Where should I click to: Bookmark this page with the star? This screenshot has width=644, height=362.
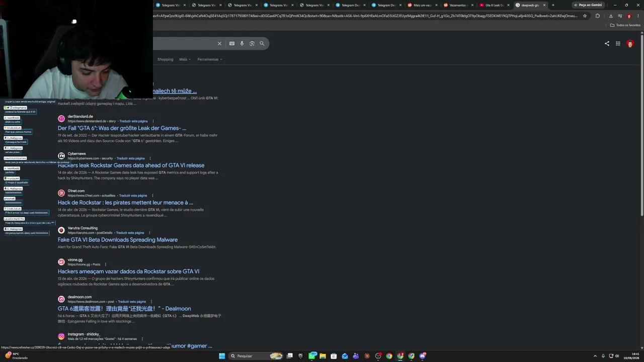click(585, 16)
